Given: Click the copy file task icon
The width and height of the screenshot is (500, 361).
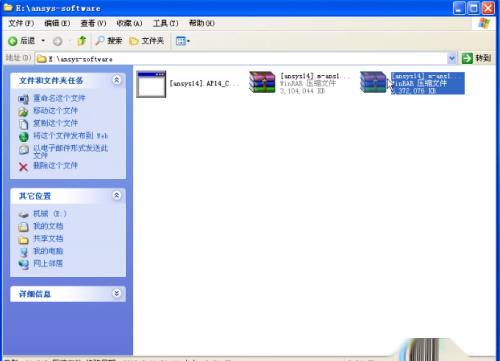Looking at the screenshot, I should 23,124.
